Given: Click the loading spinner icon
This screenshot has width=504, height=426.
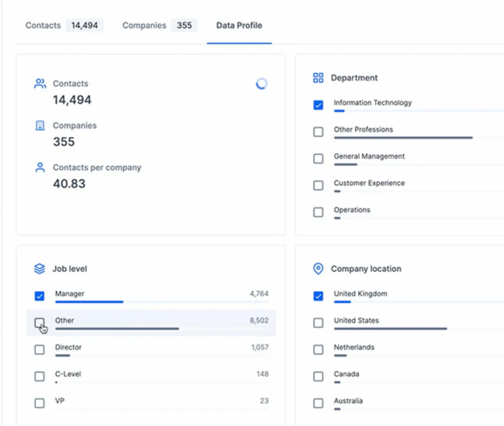Looking at the screenshot, I should (261, 84).
